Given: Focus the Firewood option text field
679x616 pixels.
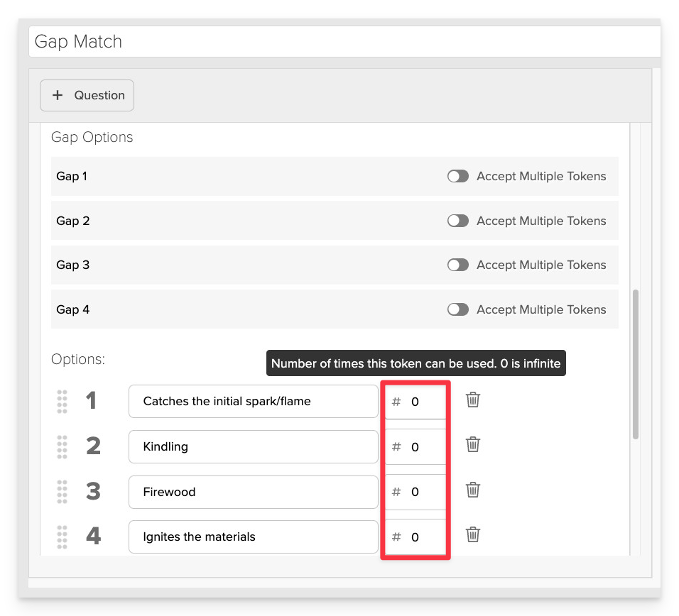Looking at the screenshot, I should click(x=254, y=492).
